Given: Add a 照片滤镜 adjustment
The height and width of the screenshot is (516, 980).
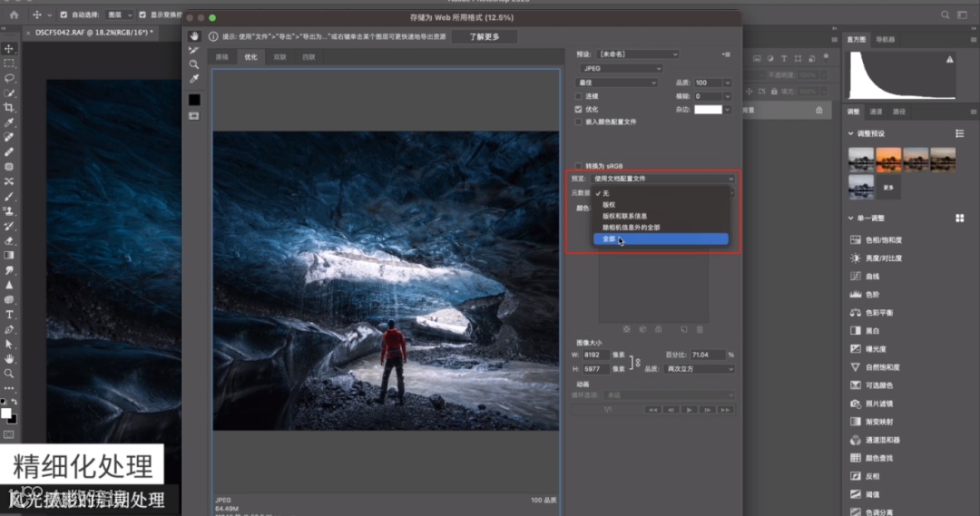Looking at the screenshot, I should tap(872, 404).
